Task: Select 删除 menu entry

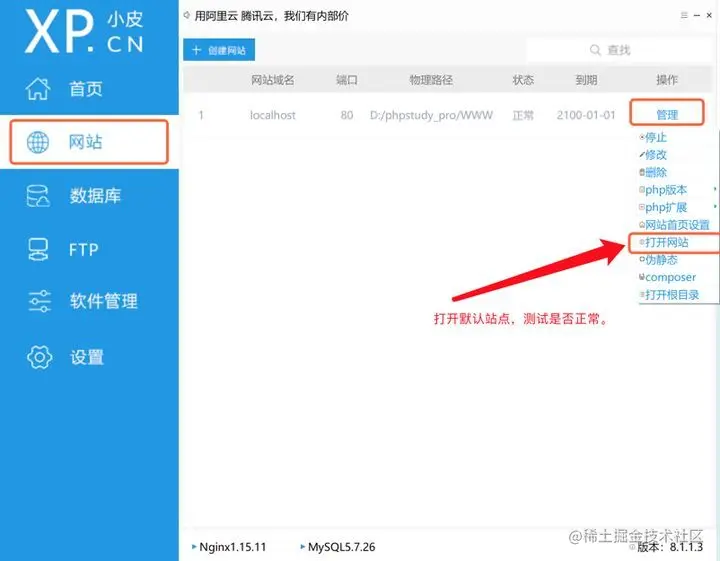Action: (x=655, y=172)
